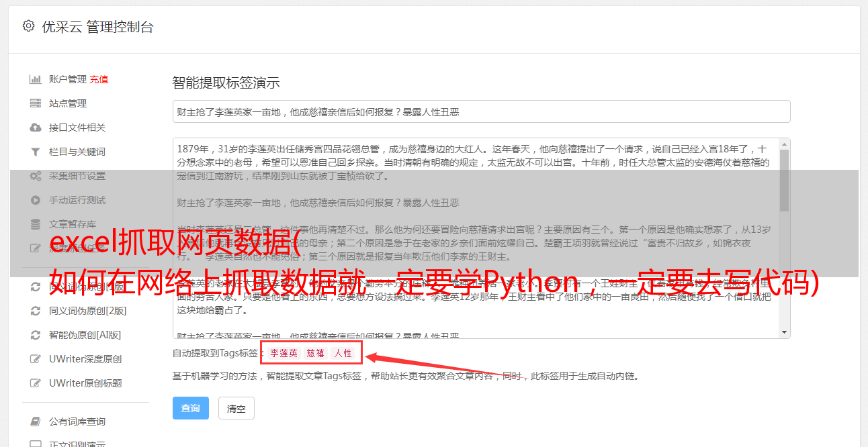The height and width of the screenshot is (447, 868).
Task: Click the 慈禧 tag
Action: click(316, 353)
